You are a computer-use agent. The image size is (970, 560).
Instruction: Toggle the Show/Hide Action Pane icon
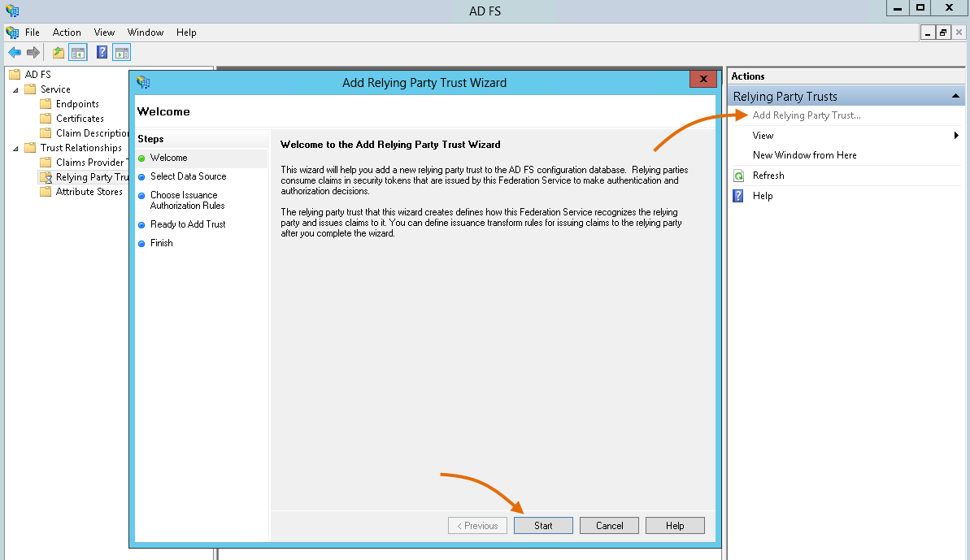coord(120,52)
